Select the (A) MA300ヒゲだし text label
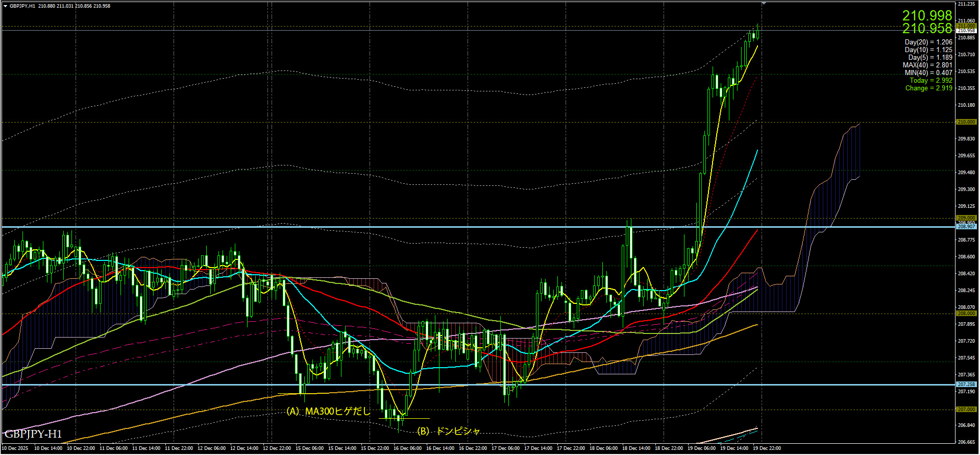980x455 pixels. click(x=328, y=411)
